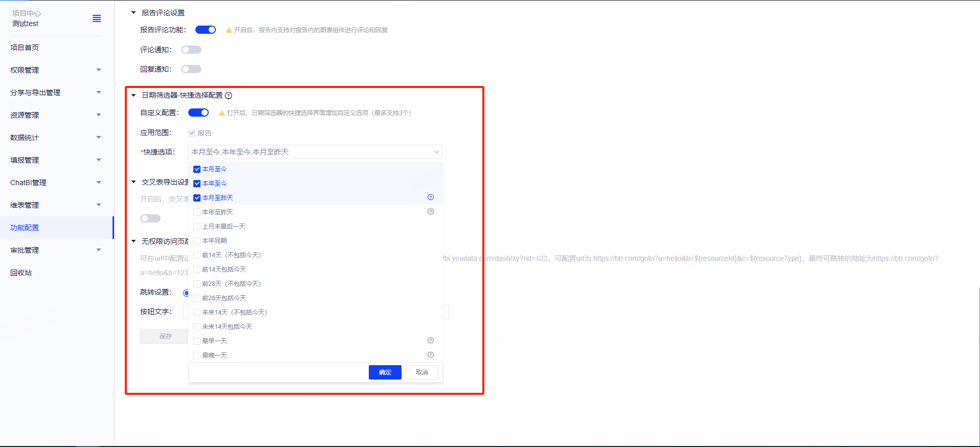Turn off the 报告评论功能 switch

[206, 30]
